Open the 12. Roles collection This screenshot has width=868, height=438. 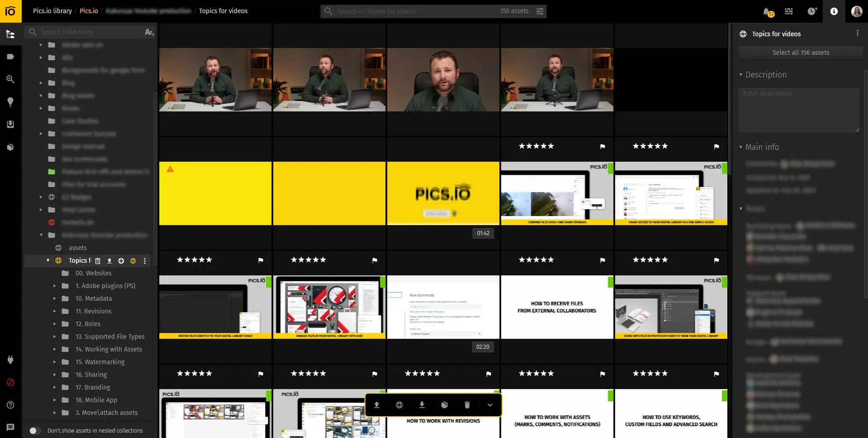(88, 324)
